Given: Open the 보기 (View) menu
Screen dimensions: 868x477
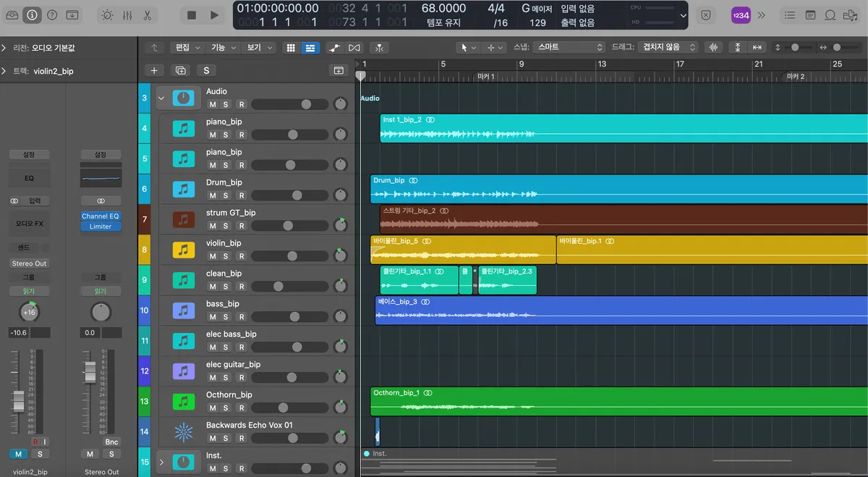Looking at the screenshot, I should point(259,48).
